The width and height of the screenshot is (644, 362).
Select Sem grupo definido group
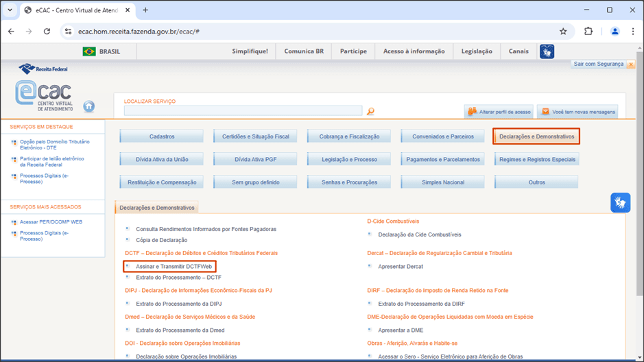(x=255, y=182)
